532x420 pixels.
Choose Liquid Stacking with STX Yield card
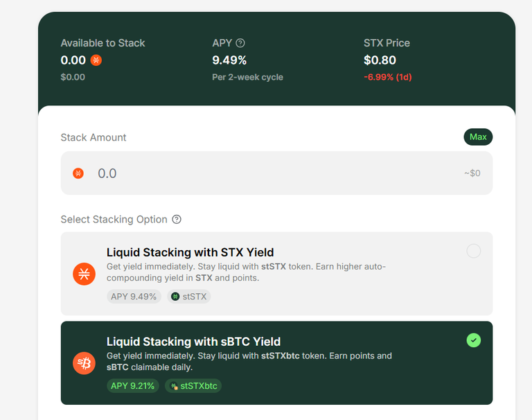point(276,274)
